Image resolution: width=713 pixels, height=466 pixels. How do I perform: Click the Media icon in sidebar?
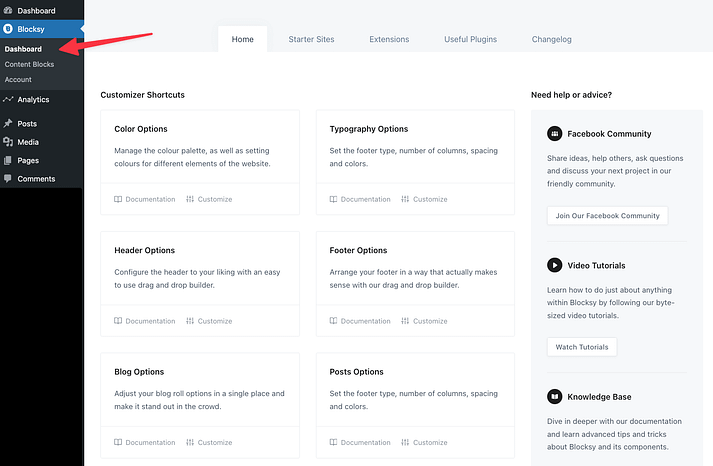coord(8,142)
